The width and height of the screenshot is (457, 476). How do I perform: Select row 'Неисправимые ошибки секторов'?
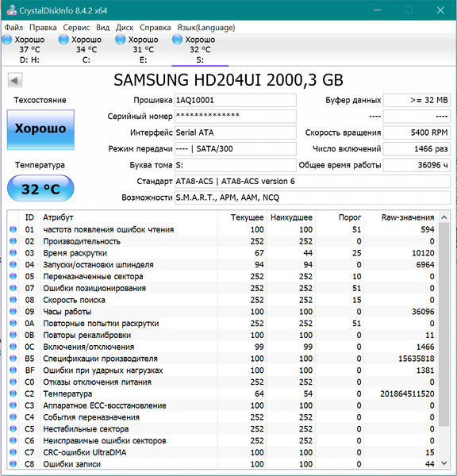pos(223,440)
